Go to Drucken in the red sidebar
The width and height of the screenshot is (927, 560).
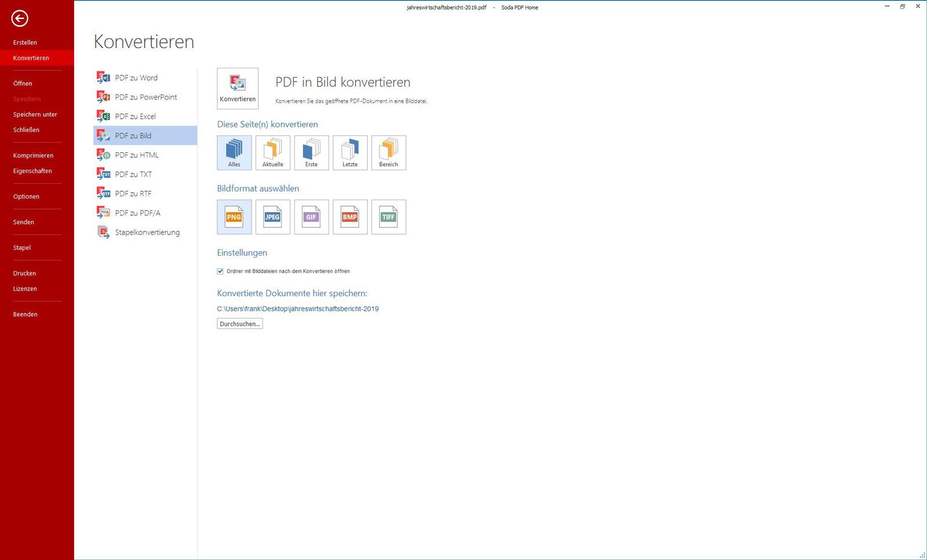click(25, 273)
